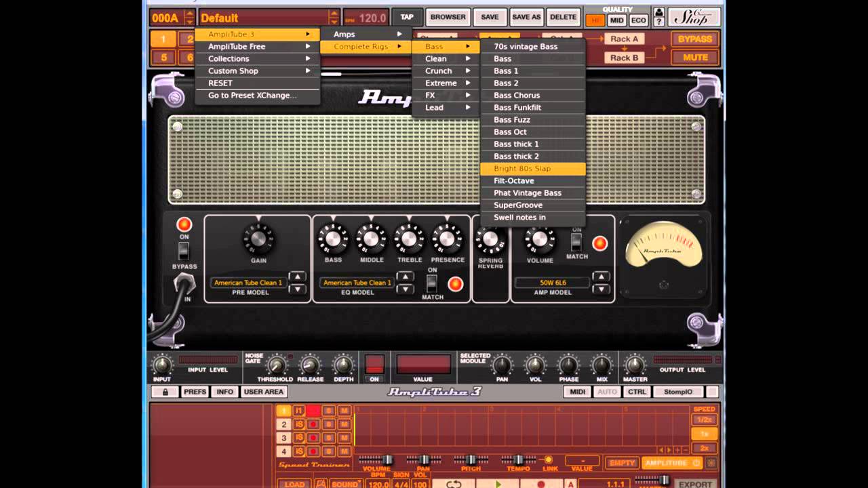868x488 pixels.
Task: Set quality to MID
Action: coord(616,20)
